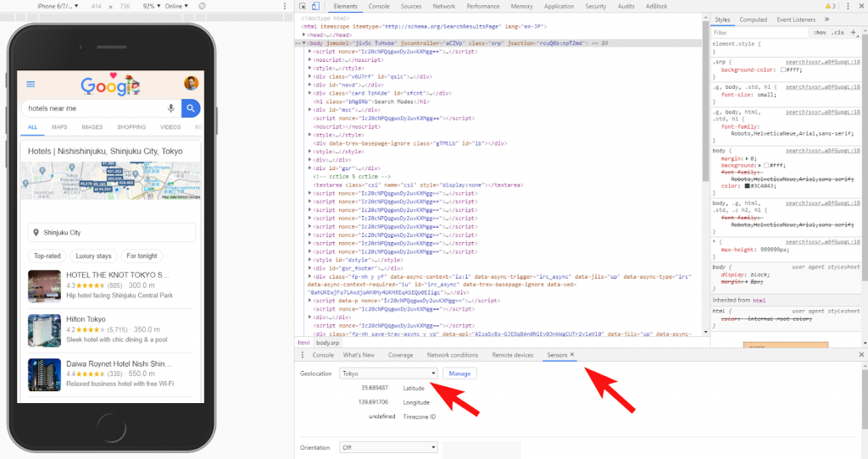868x459 pixels.
Task: Open the Event Listeners tab
Action: point(796,19)
